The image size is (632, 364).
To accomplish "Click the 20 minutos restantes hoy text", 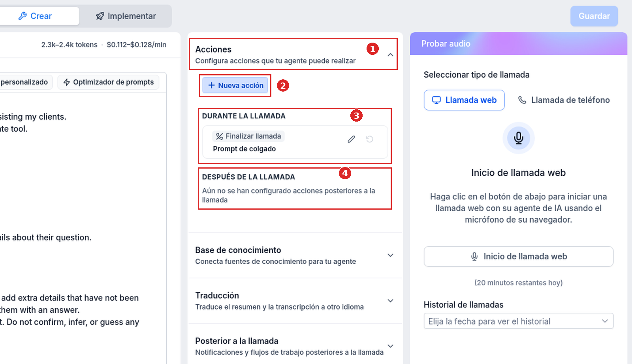I will tap(518, 283).
